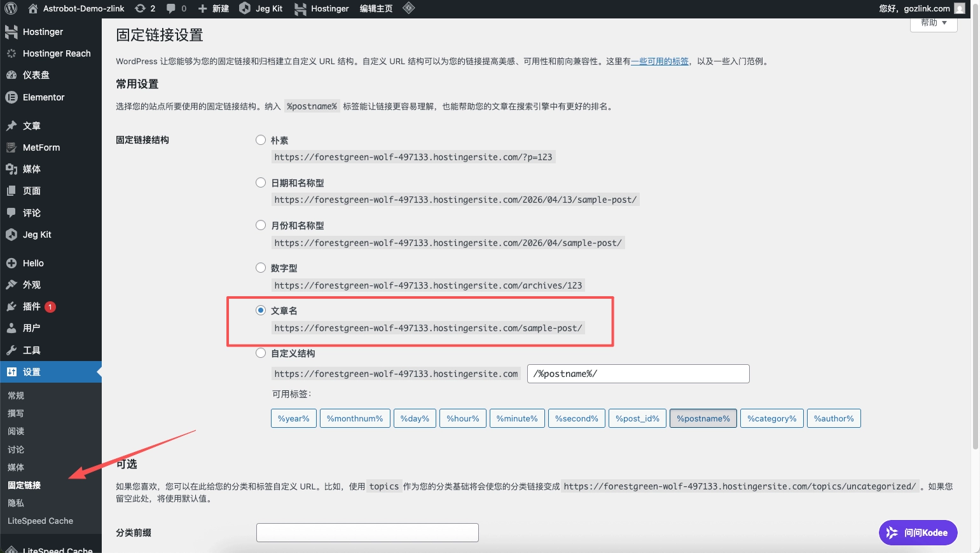Insert the %year% tag button
The height and width of the screenshot is (553, 980).
[x=294, y=418]
